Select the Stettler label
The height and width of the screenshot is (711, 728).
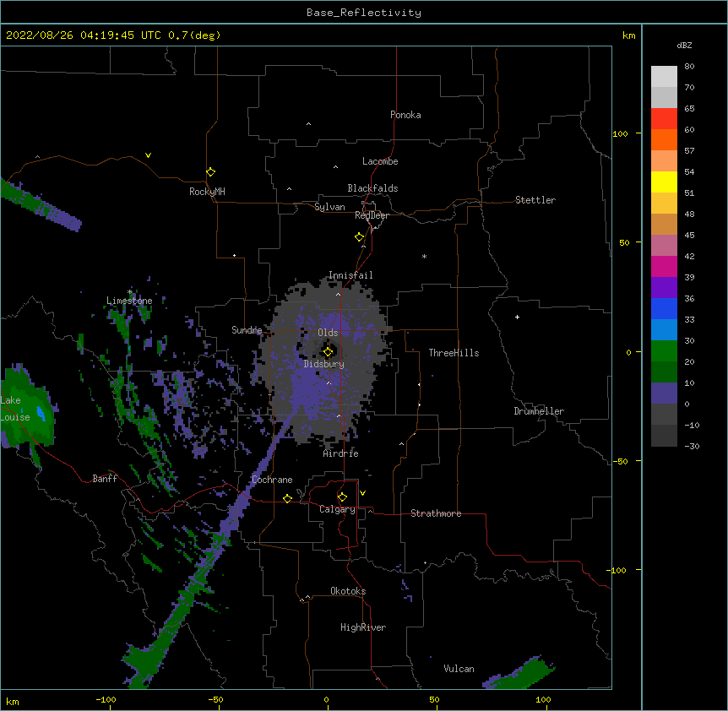click(535, 200)
